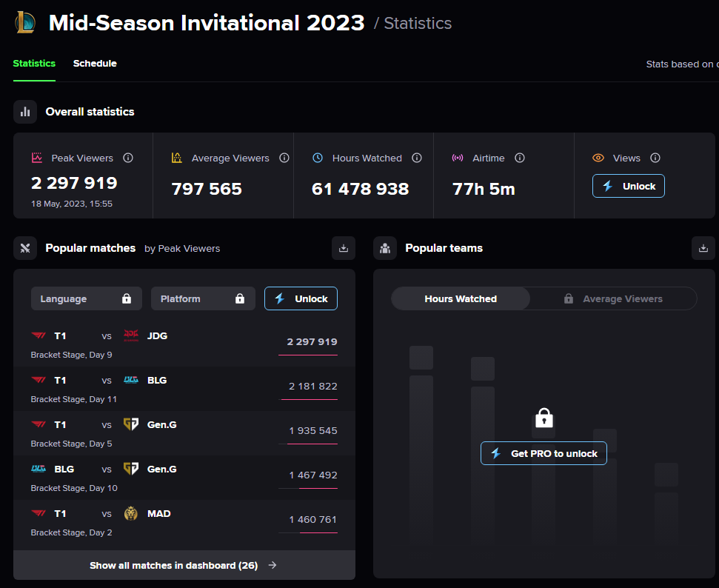This screenshot has width=719, height=588.
Task: Click the Unlock button beside Platform filter
Action: click(x=301, y=298)
